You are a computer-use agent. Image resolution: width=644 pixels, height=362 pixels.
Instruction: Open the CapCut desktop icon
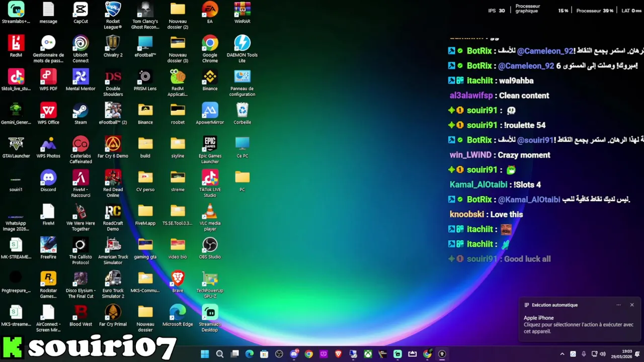[80, 13]
